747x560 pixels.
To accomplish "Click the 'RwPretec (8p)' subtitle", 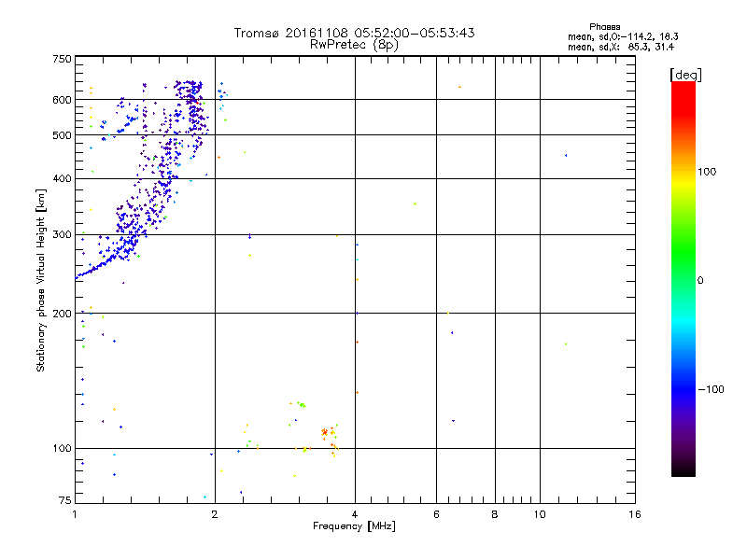I will click(x=354, y=45).
